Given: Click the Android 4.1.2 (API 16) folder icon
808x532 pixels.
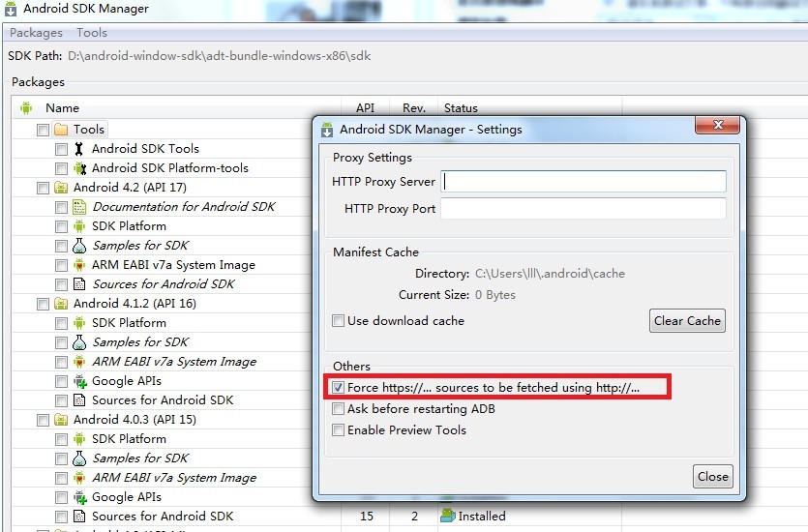Looking at the screenshot, I should [x=61, y=304].
